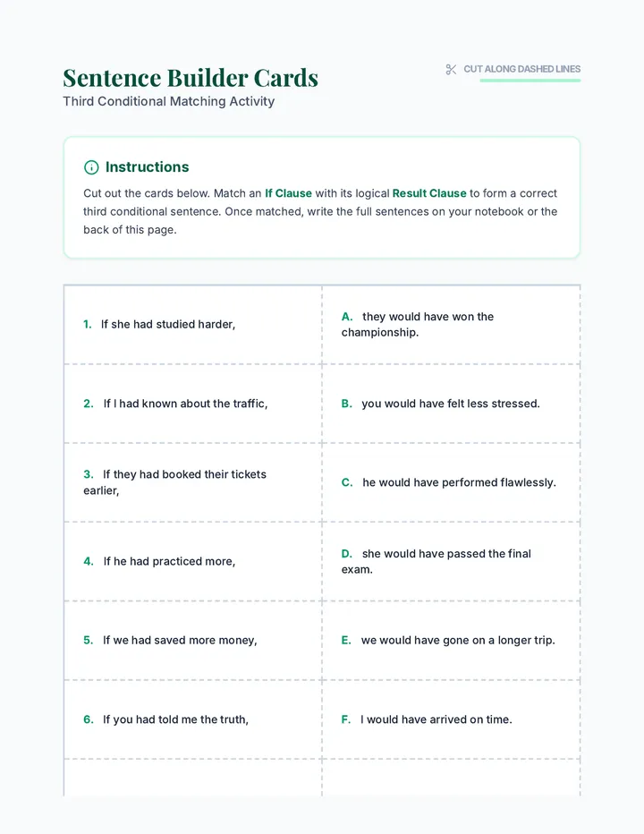Select card 6 'If you had told me the truth'
This screenshot has height=834, width=644.
click(x=192, y=719)
